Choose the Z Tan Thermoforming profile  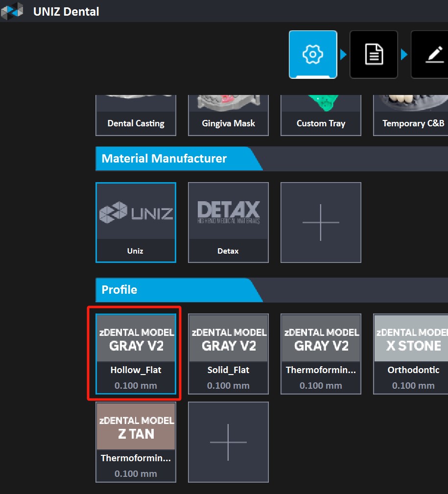[x=136, y=442]
